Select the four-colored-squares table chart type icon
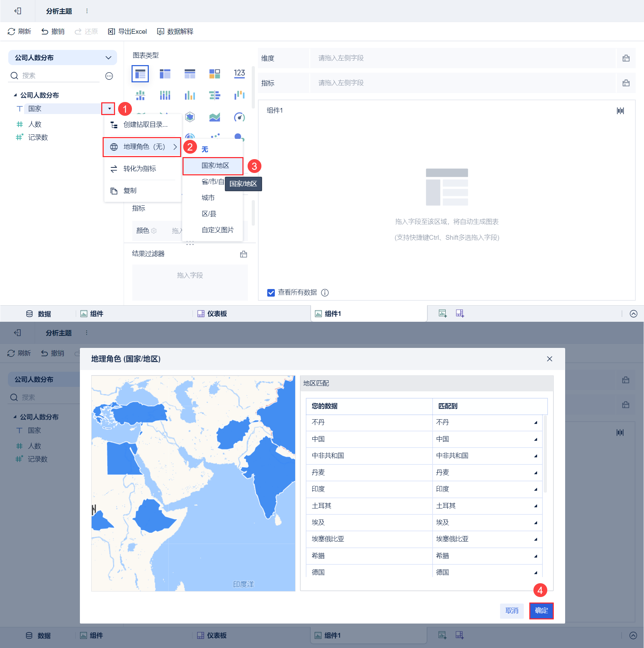Image resolution: width=644 pixels, height=648 pixels. [x=215, y=74]
